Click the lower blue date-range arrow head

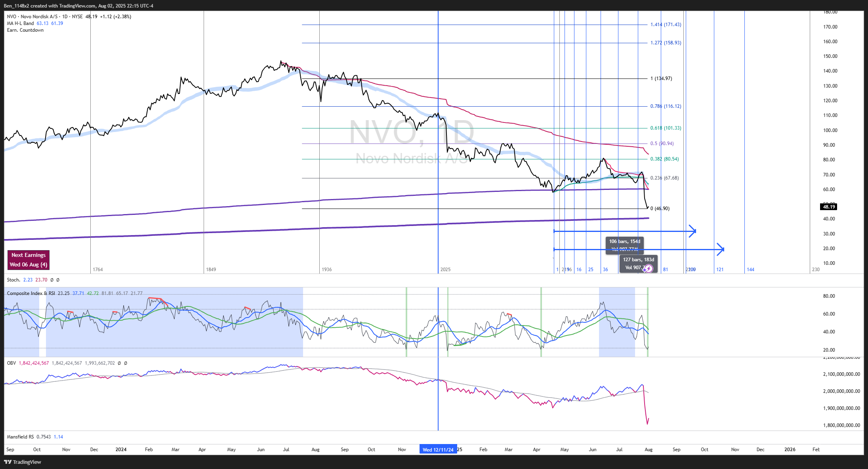[721, 249]
